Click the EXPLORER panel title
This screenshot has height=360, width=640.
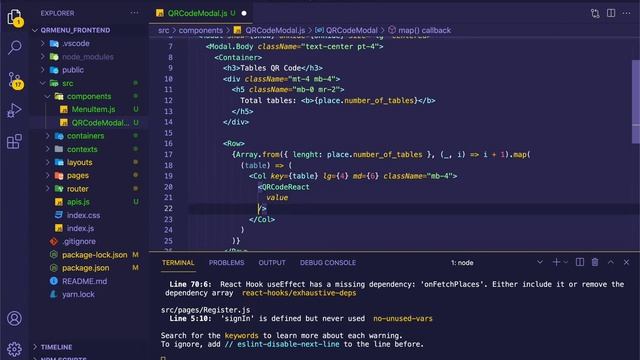(x=57, y=13)
